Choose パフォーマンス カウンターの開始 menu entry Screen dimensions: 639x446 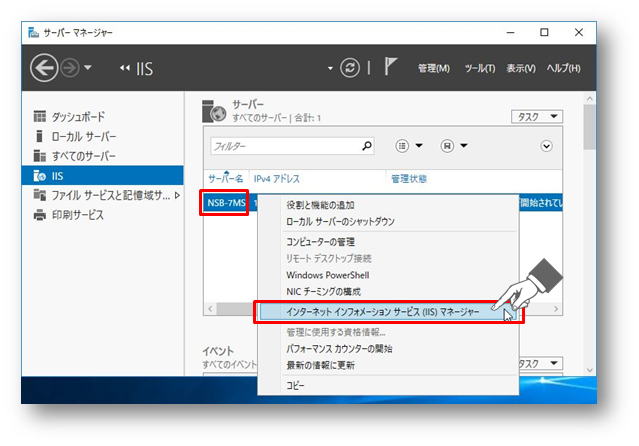pyautogui.click(x=339, y=349)
